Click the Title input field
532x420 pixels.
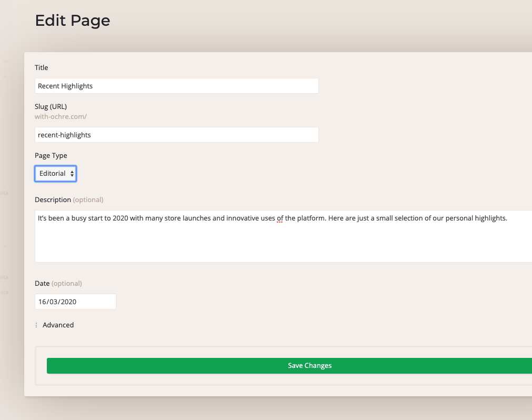click(176, 86)
